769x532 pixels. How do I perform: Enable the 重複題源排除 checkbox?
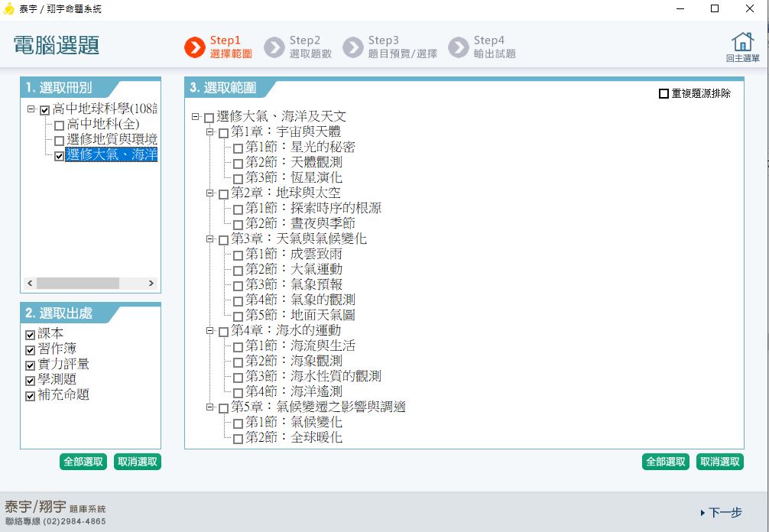[x=664, y=94]
